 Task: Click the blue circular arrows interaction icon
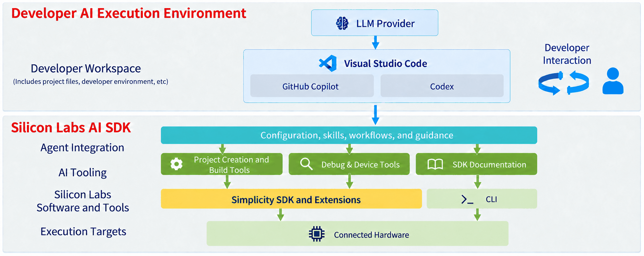point(564,83)
